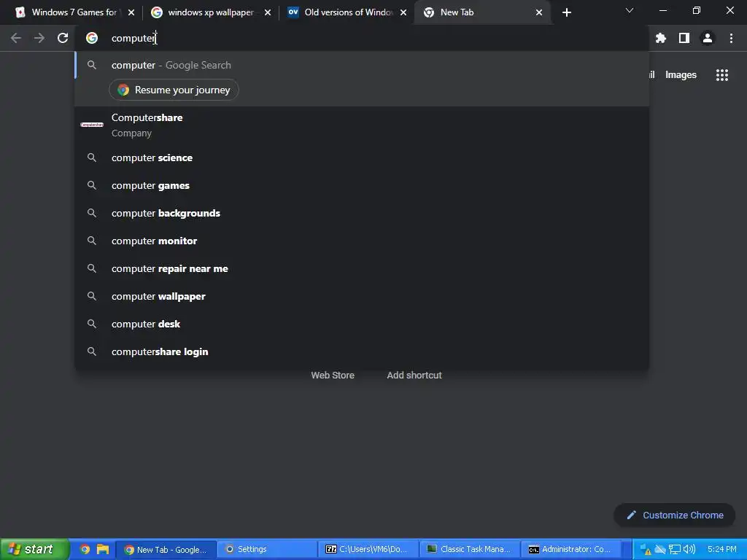This screenshot has width=747, height=560.
Task: Select the Computershare Company suggestion
Action: (x=362, y=125)
